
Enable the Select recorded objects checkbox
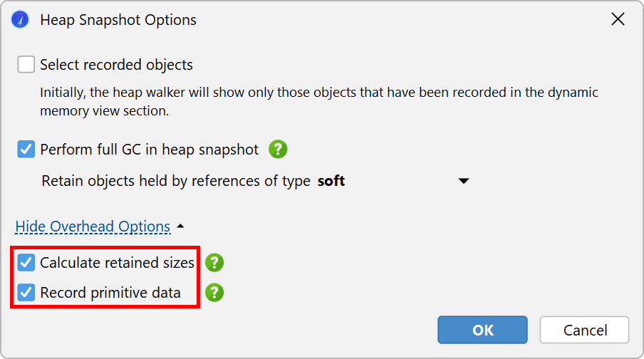pyautogui.click(x=26, y=65)
